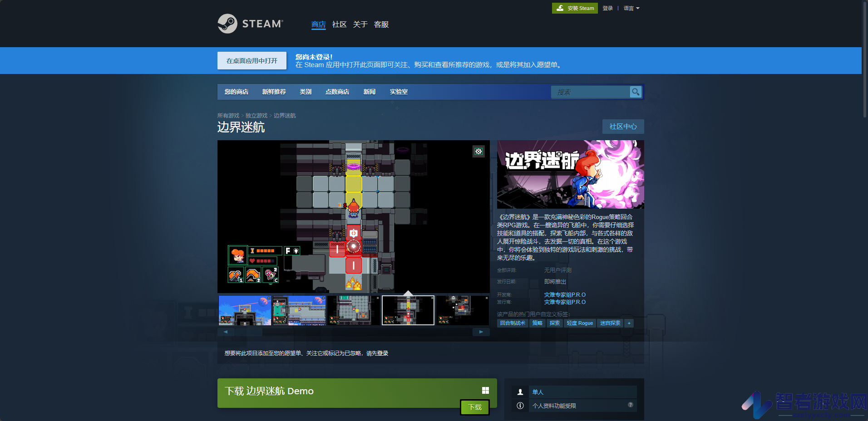Open the 语言 language dropdown
868x421 pixels.
pyautogui.click(x=631, y=8)
